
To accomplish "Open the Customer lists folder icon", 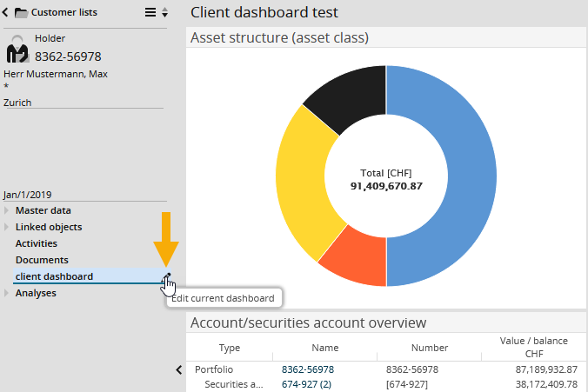I will pyautogui.click(x=21, y=12).
